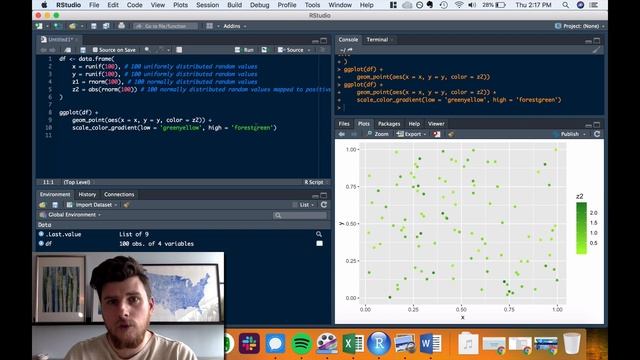Switch to the Viewer tab

click(436, 124)
